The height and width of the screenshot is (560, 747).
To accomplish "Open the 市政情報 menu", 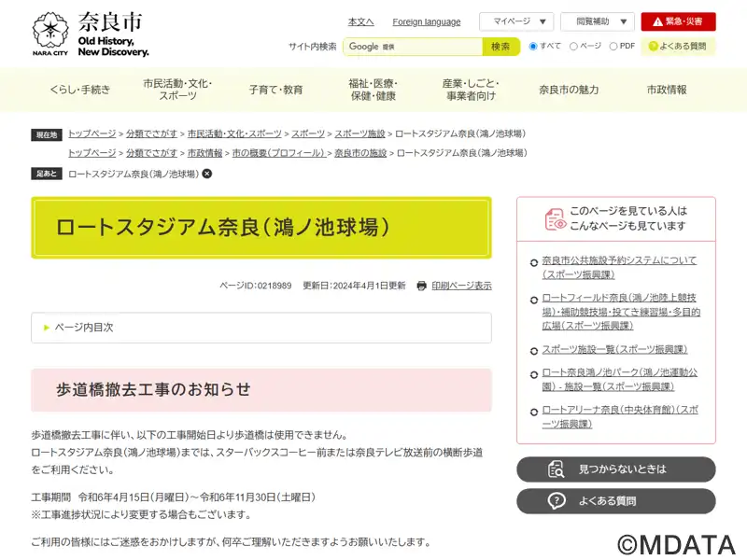I will pos(667,90).
